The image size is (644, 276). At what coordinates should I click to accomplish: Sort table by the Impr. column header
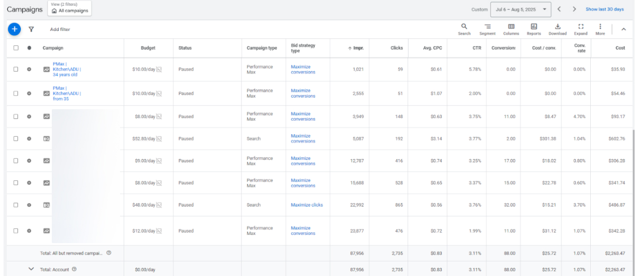click(x=356, y=48)
